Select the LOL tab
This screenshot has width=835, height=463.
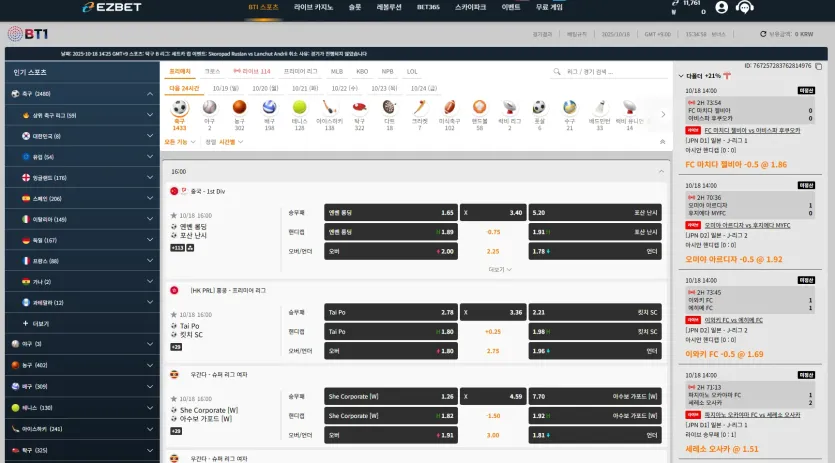412,71
